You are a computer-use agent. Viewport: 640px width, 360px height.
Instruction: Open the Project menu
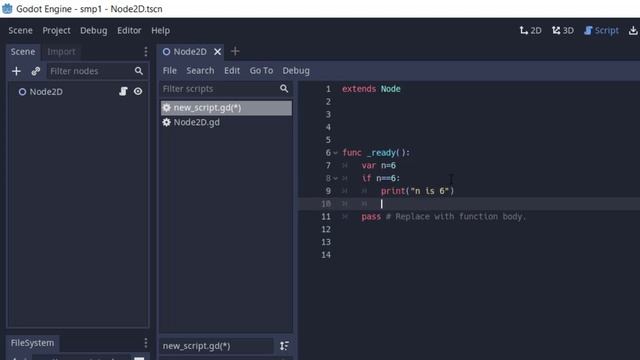56,31
